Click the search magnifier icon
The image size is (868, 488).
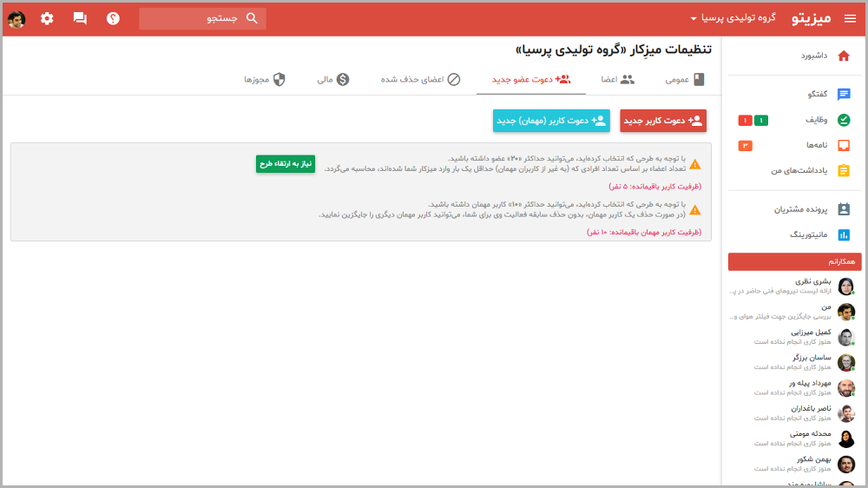coord(252,18)
